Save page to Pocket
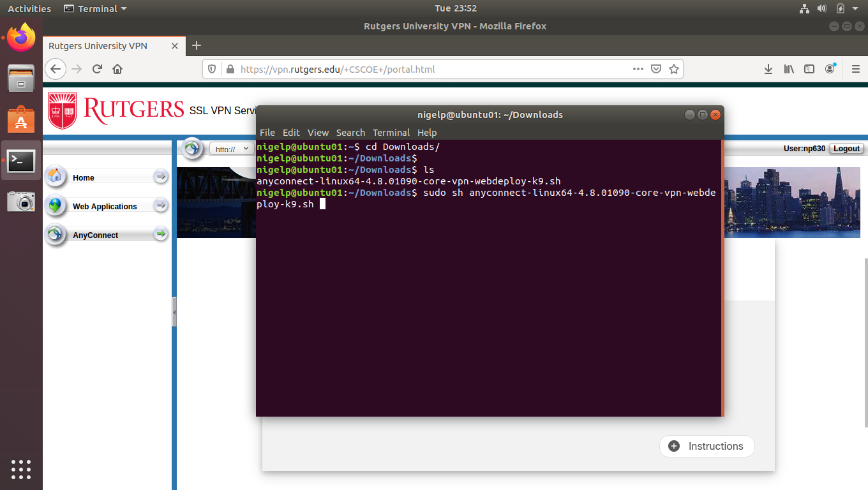The height and width of the screenshot is (490, 868). [656, 69]
